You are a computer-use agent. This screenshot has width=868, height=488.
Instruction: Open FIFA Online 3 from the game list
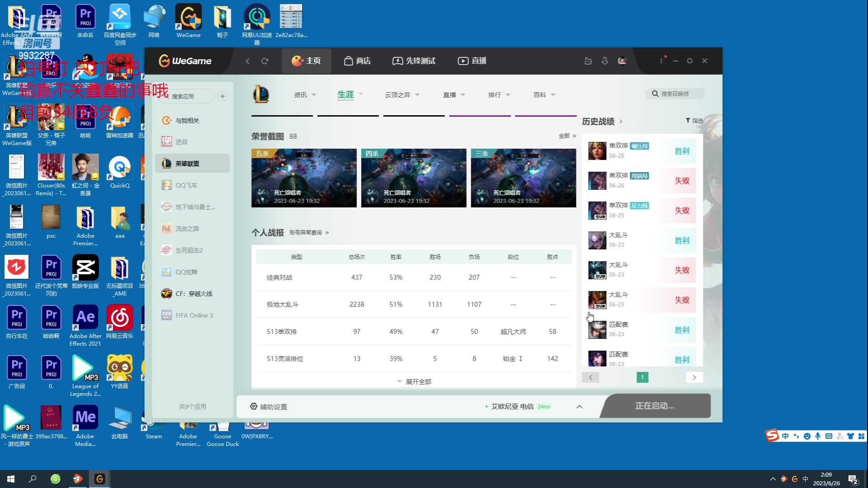193,315
